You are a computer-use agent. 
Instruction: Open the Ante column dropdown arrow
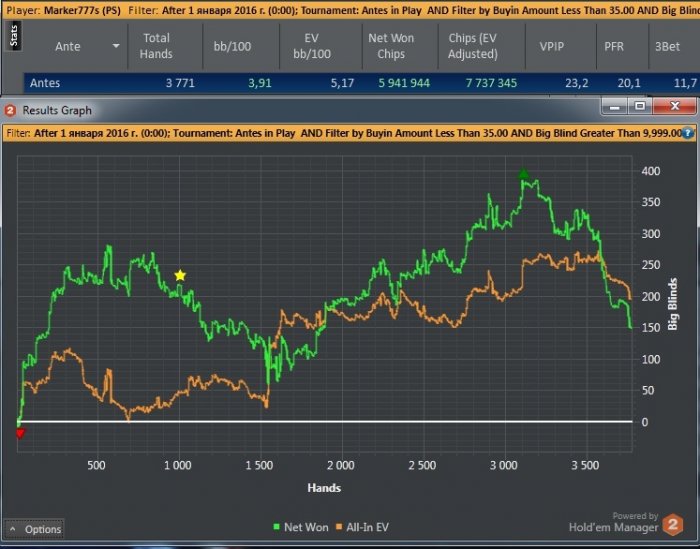116,46
